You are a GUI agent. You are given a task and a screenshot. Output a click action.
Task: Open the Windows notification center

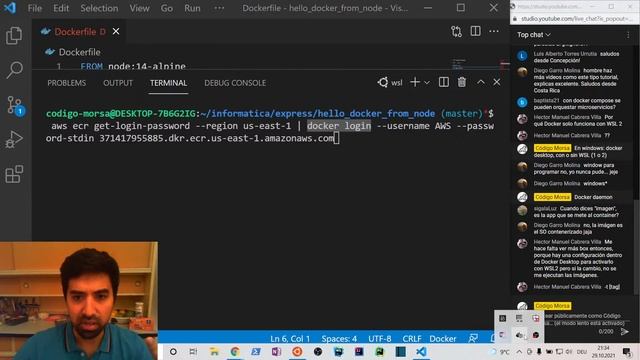pos(627,352)
